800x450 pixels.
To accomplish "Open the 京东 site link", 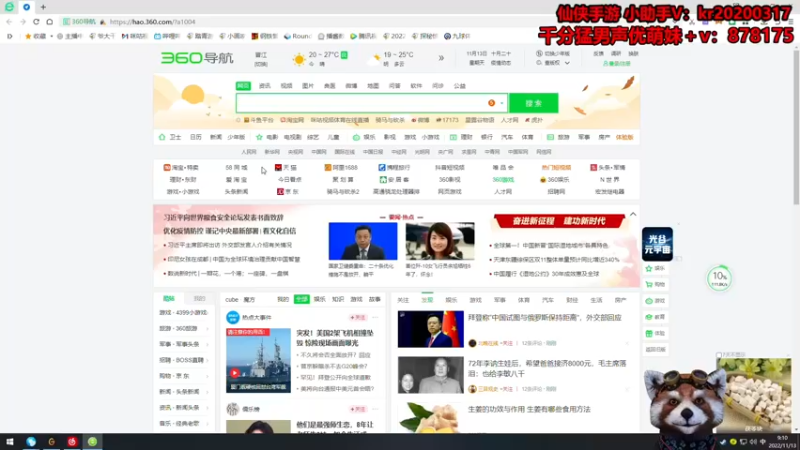I will click(288, 192).
